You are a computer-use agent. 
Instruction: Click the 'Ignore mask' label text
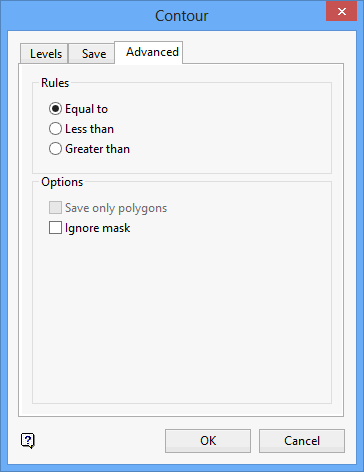(97, 228)
